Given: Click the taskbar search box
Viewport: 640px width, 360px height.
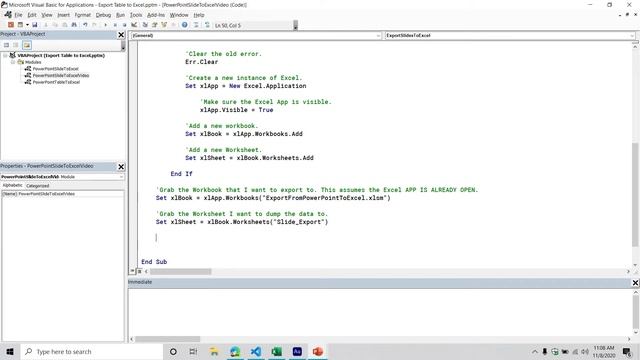Looking at the screenshot, I should (92, 351).
